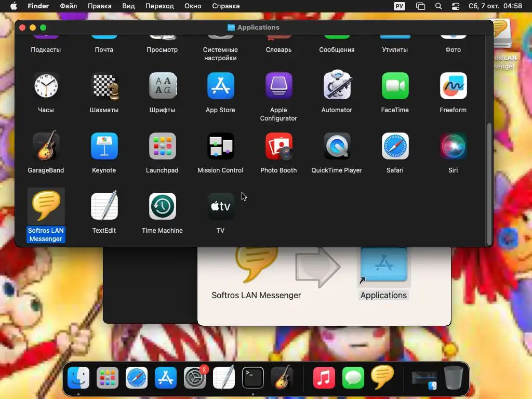Launch Safari from the Dock
The image size is (532, 399).
point(137,378)
